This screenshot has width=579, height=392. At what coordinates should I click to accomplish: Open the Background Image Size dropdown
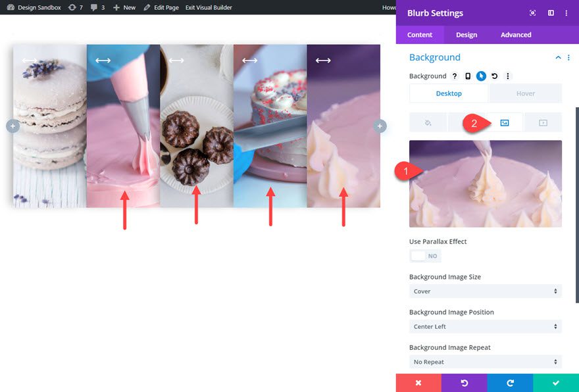click(485, 291)
